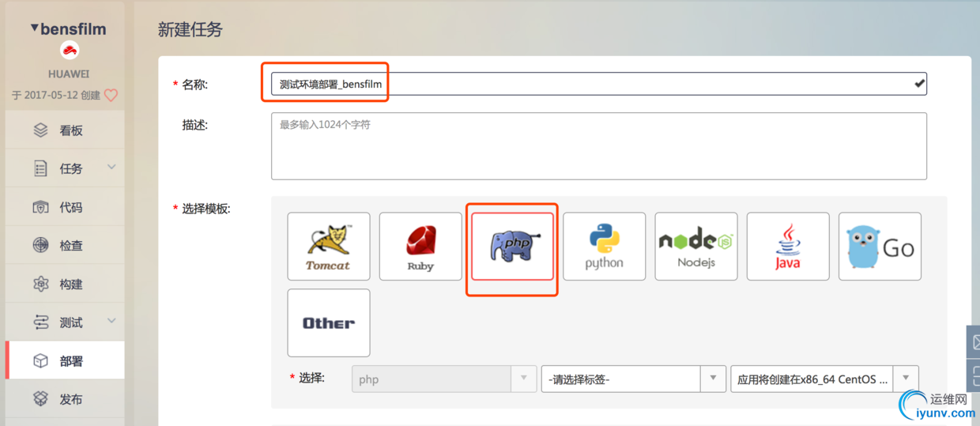Click the heart favorite icon
Image resolution: width=980 pixels, height=426 pixels.
(x=111, y=95)
